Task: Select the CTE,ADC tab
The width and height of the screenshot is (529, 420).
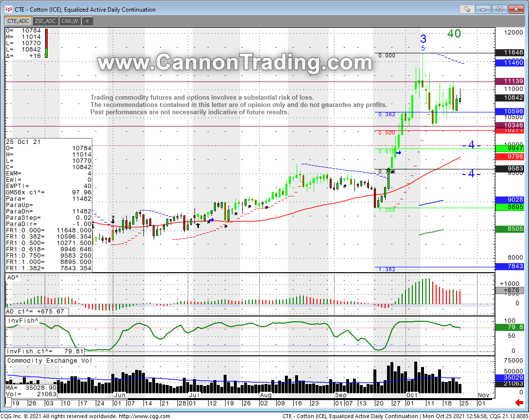Action: (18, 21)
